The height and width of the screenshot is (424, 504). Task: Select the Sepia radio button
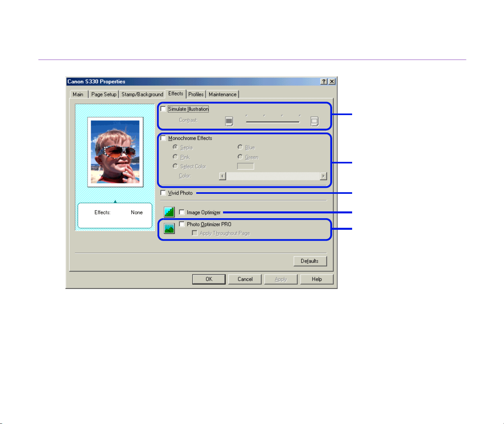175,147
